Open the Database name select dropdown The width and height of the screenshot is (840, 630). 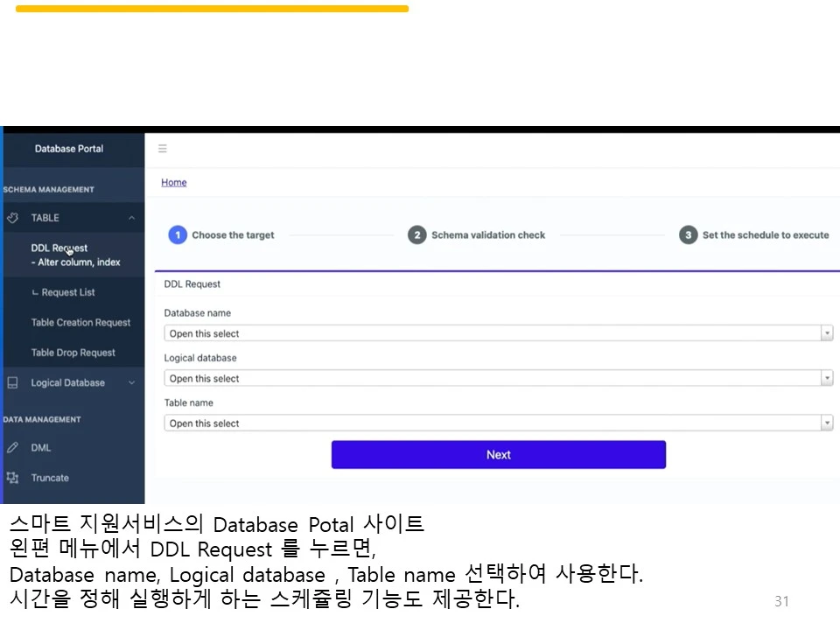[x=498, y=333]
